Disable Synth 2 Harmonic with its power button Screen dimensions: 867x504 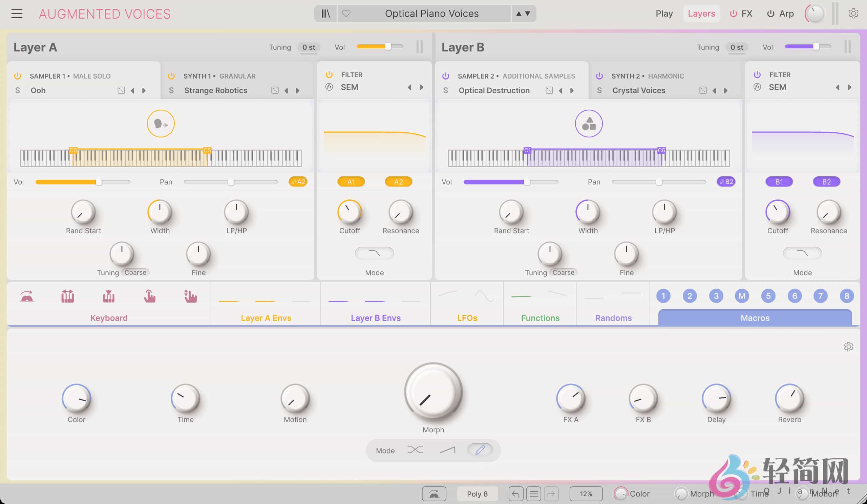pyautogui.click(x=599, y=76)
